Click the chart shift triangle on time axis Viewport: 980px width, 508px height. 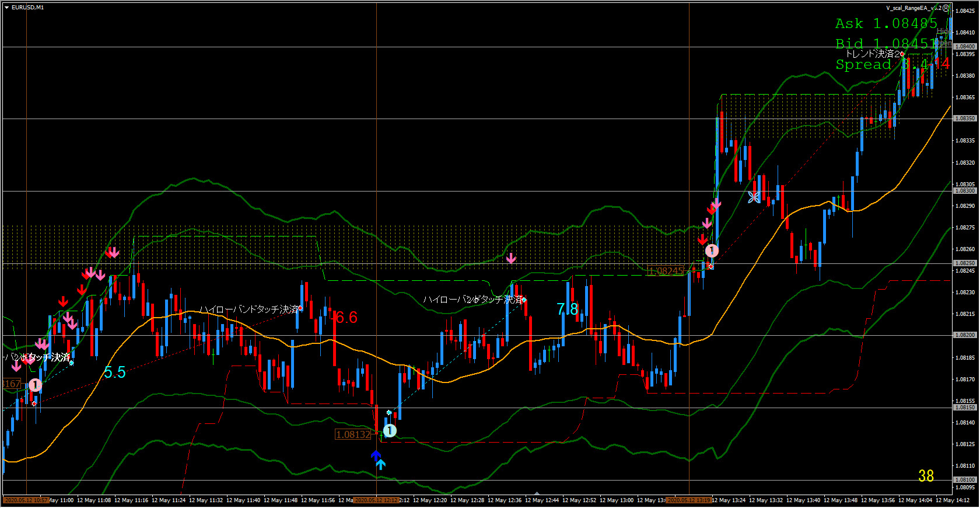click(537, 493)
